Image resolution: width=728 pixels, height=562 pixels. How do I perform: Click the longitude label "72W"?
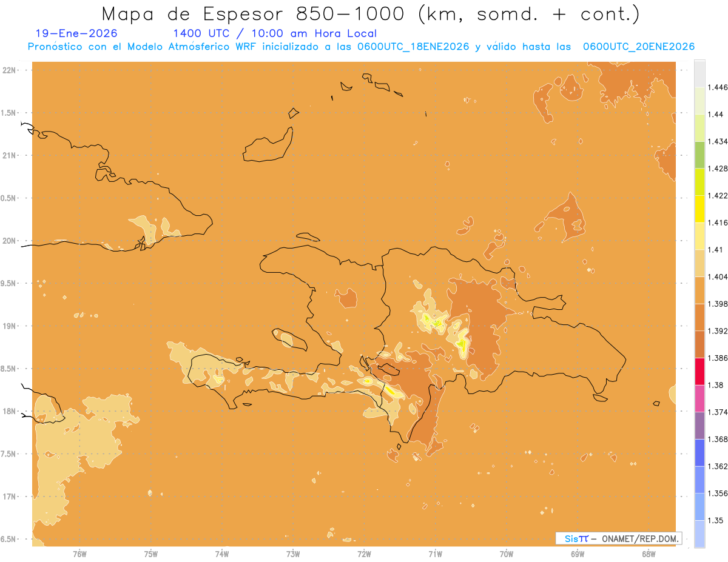(x=364, y=554)
